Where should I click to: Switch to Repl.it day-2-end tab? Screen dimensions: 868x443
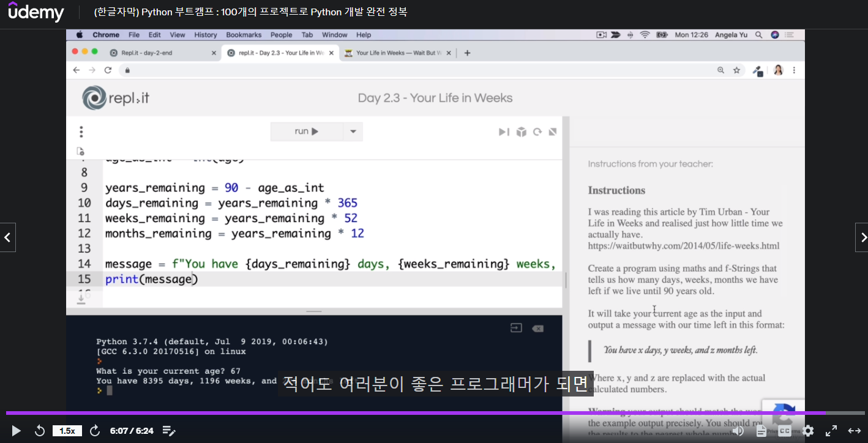[162, 53]
